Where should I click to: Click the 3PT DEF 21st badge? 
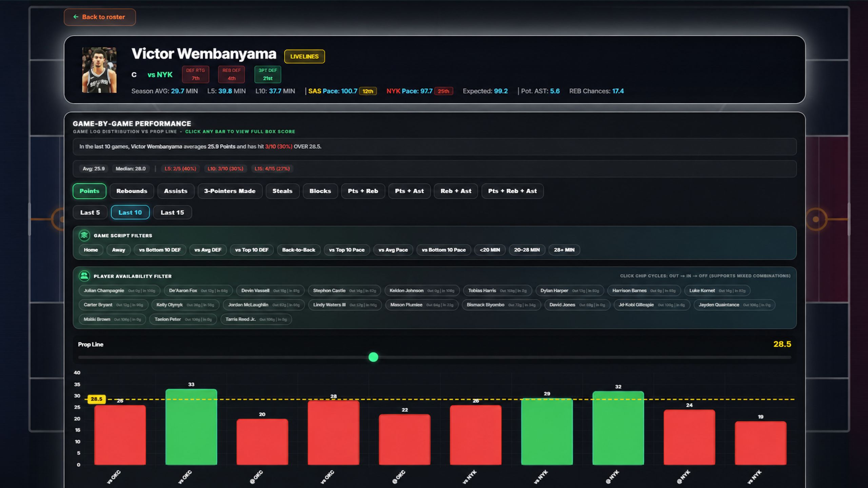[268, 74]
